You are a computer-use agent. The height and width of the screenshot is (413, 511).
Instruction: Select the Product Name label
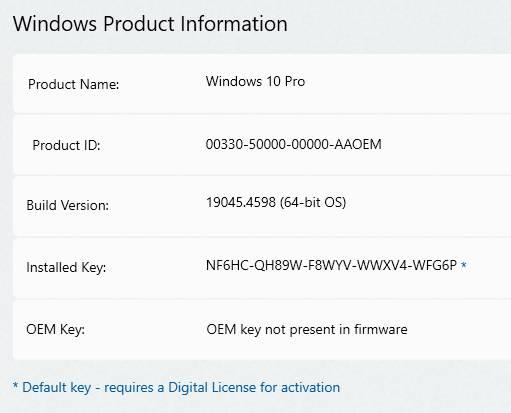click(74, 84)
